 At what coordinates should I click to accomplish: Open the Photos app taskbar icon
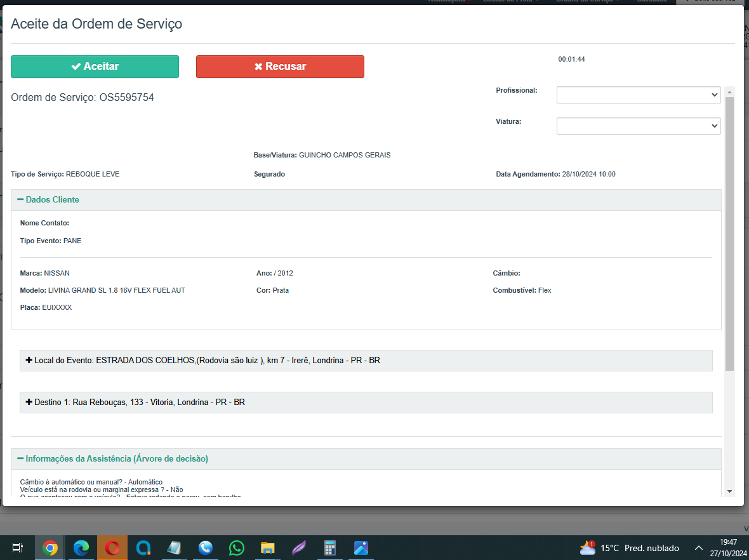coord(361,548)
